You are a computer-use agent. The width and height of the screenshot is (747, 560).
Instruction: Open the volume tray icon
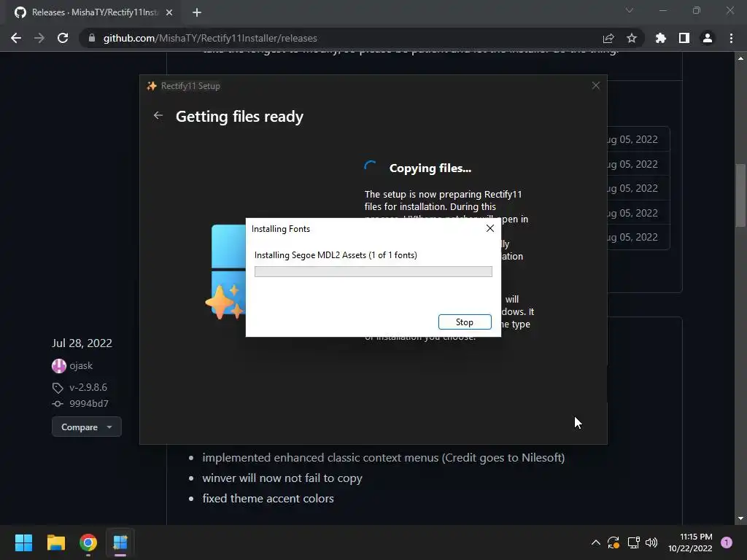pyautogui.click(x=651, y=542)
